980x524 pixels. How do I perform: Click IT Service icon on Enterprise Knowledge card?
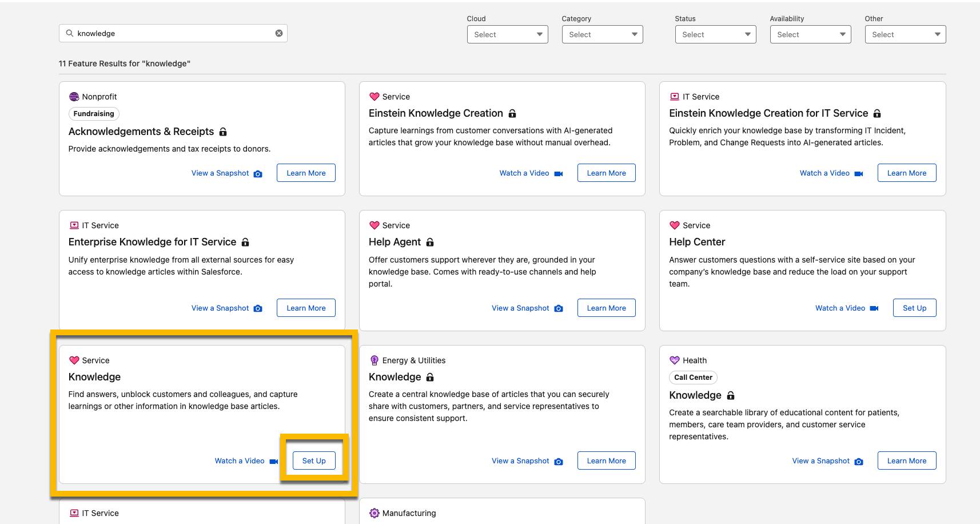tap(74, 225)
